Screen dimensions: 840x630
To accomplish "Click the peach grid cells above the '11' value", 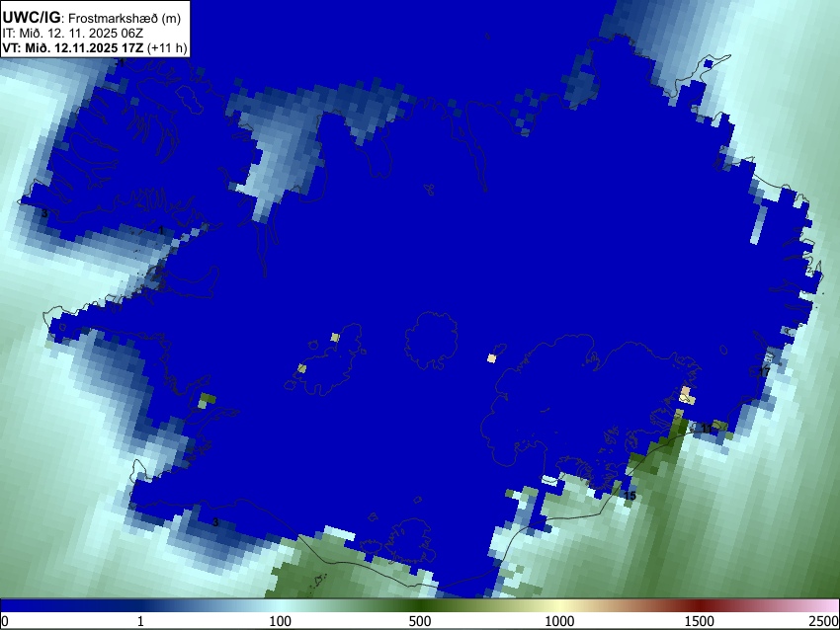I will tap(687, 395).
